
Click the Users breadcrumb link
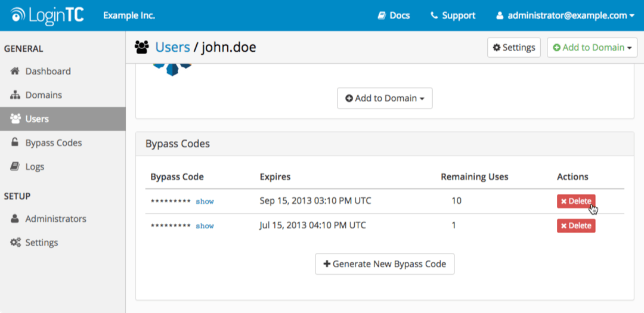pos(172,48)
